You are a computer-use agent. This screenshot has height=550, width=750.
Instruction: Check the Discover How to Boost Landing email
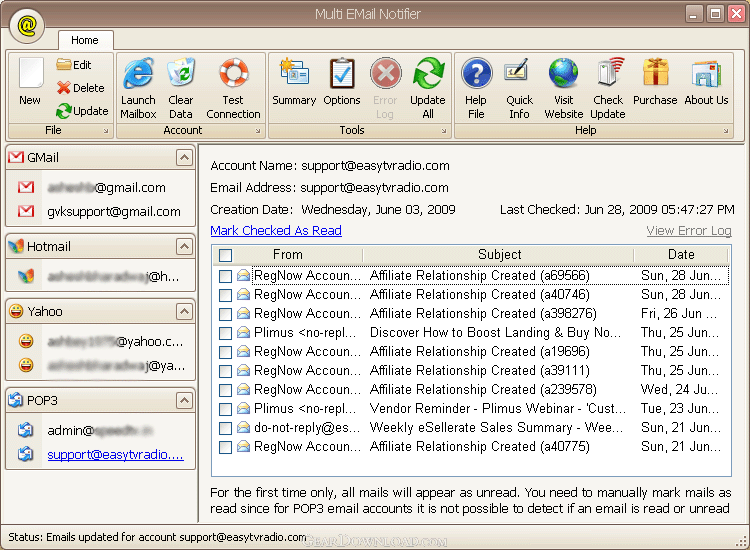(225, 333)
